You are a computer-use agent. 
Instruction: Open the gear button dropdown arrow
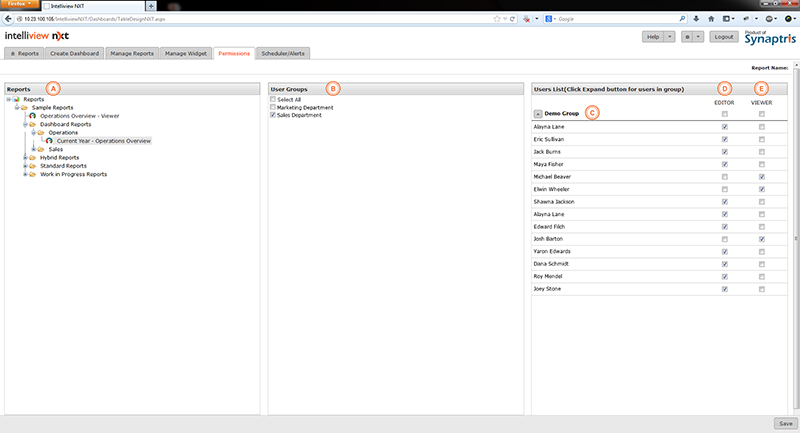pos(698,37)
